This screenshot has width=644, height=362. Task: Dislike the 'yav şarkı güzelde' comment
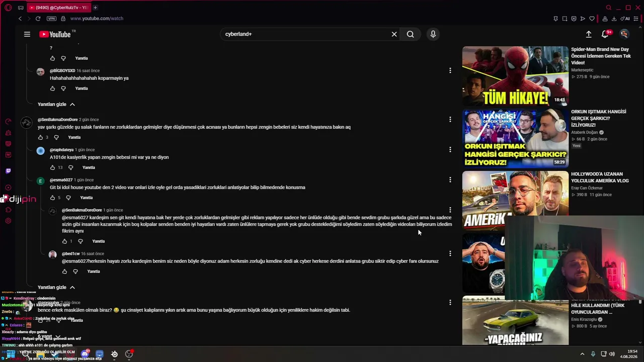point(56,137)
